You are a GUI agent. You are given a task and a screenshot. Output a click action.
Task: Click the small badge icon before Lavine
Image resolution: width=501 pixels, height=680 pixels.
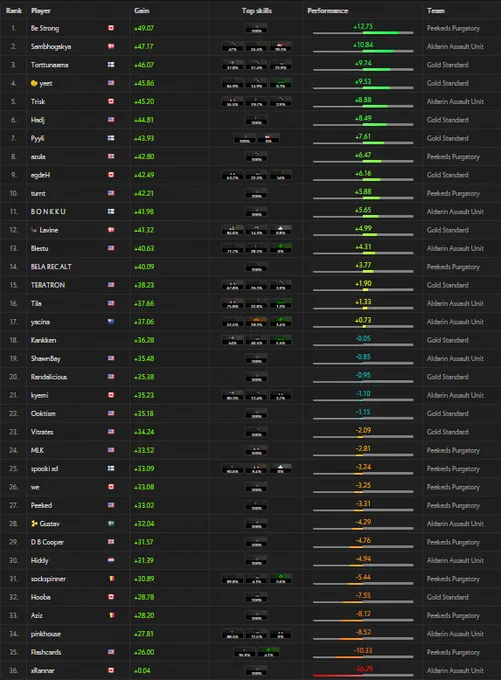[34, 230]
